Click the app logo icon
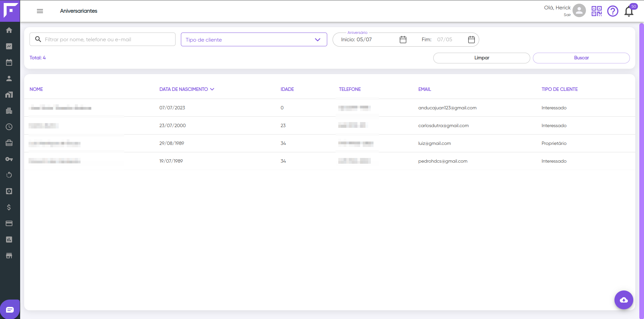Viewport: 644px width, 319px height. (10, 11)
